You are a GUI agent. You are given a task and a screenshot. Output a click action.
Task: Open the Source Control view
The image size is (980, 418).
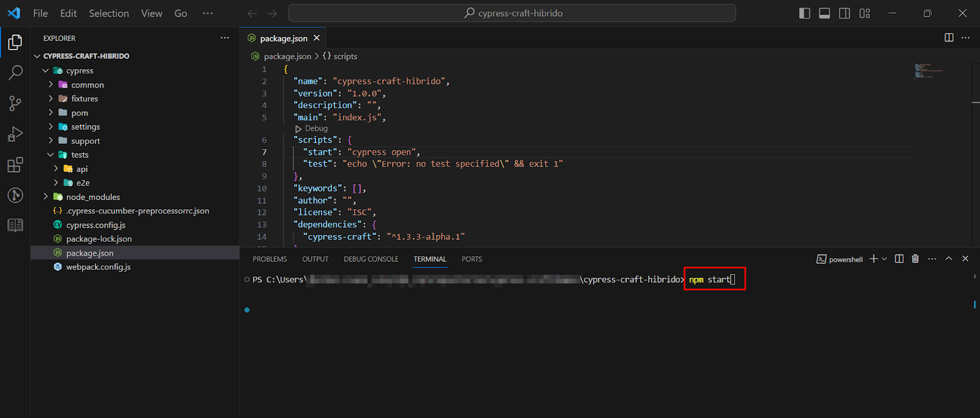click(15, 103)
